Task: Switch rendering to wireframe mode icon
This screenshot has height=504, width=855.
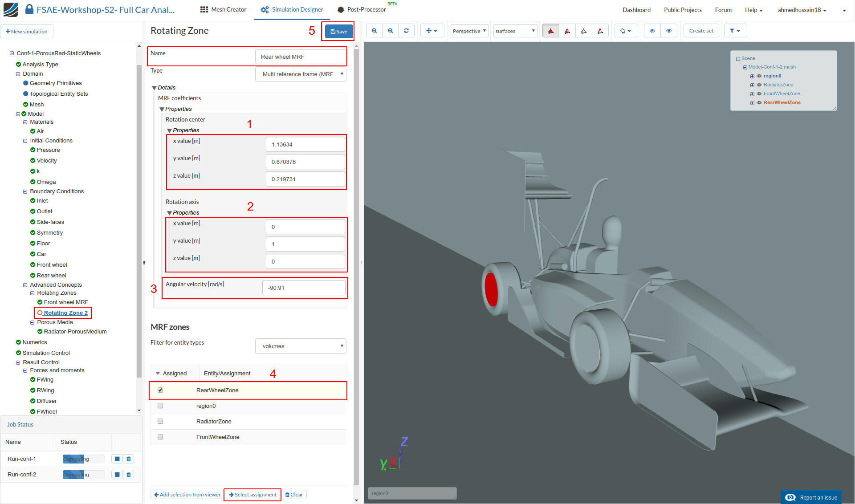Action: 584,31
